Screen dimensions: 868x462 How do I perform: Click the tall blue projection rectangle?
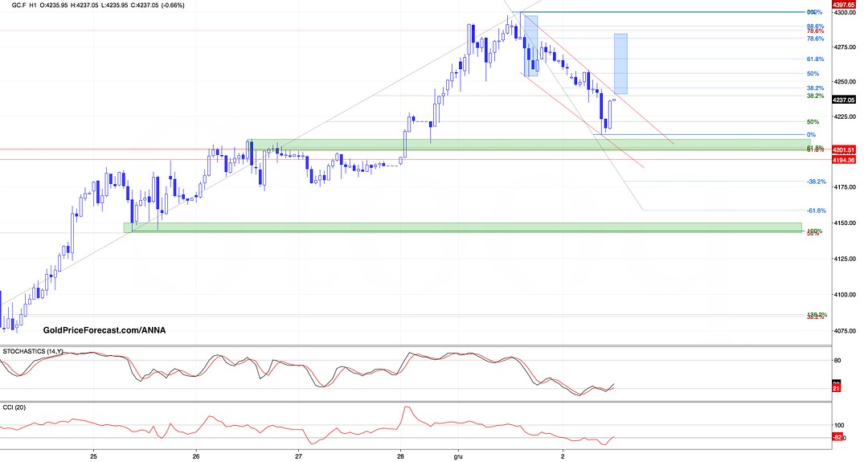(x=620, y=64)
